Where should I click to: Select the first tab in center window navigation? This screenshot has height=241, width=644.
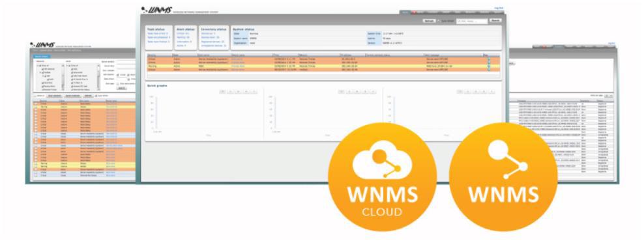tap(405, 12)
